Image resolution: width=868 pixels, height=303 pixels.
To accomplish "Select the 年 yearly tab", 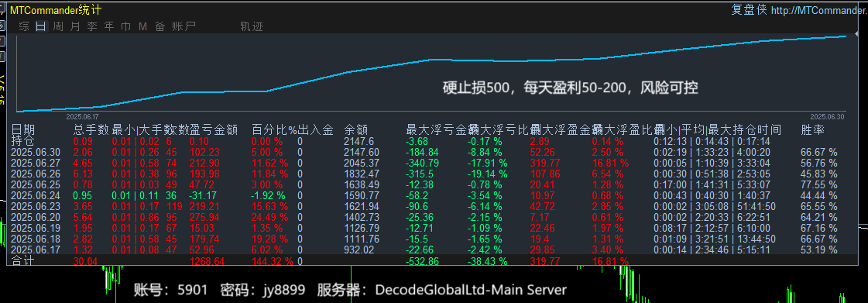I will pyautogui.click(x=109, y=26).
